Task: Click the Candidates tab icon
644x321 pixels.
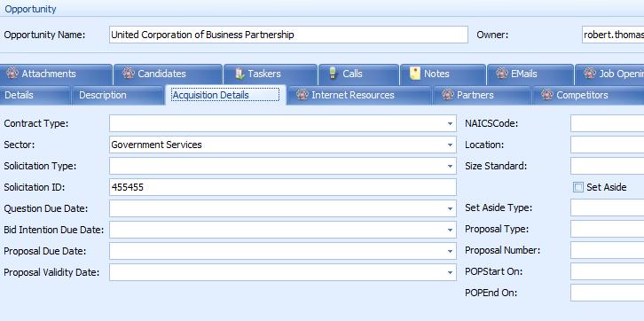Action: pos(128,74)
